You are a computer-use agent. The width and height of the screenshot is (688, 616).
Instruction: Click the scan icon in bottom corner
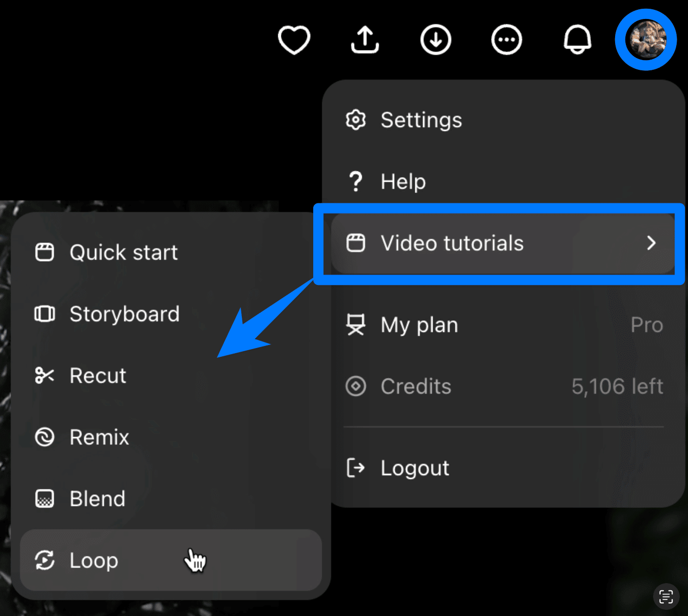(666, 596)
